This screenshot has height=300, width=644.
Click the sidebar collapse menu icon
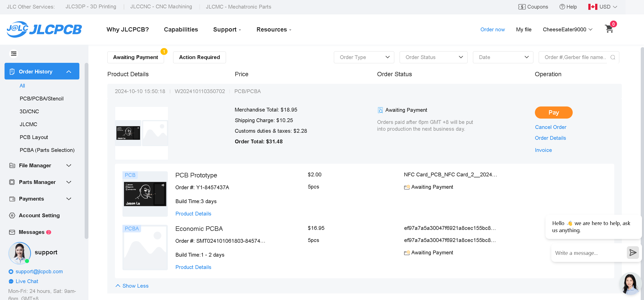pyautogui.click(x=14, y=54)
